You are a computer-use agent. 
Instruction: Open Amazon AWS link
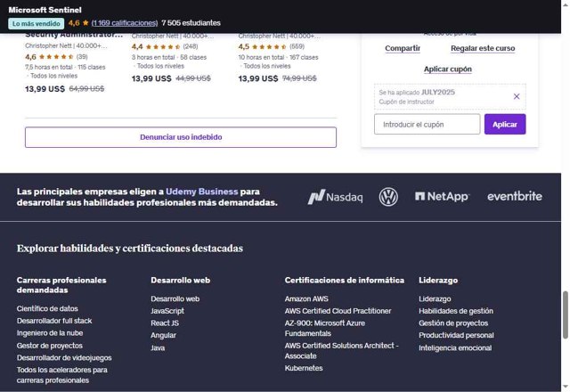[306, 299]
